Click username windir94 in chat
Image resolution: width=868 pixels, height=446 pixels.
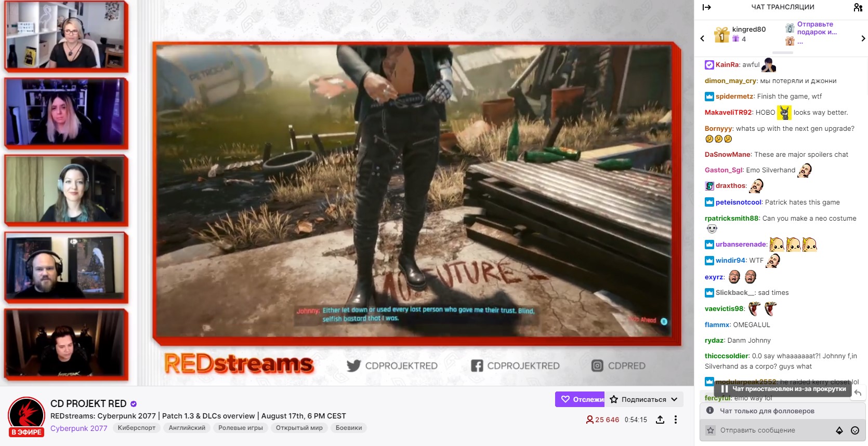730,261
